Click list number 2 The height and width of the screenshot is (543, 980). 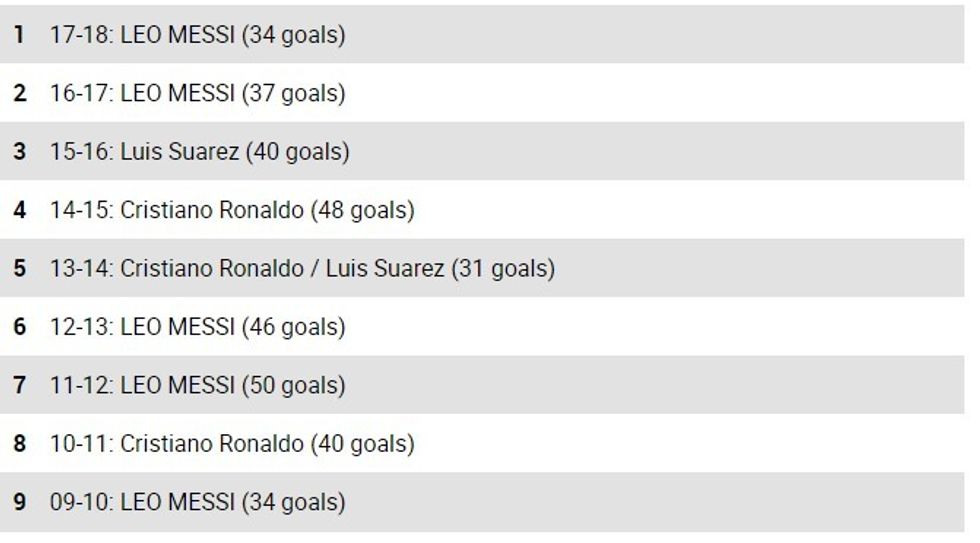(x=19, y=93)
